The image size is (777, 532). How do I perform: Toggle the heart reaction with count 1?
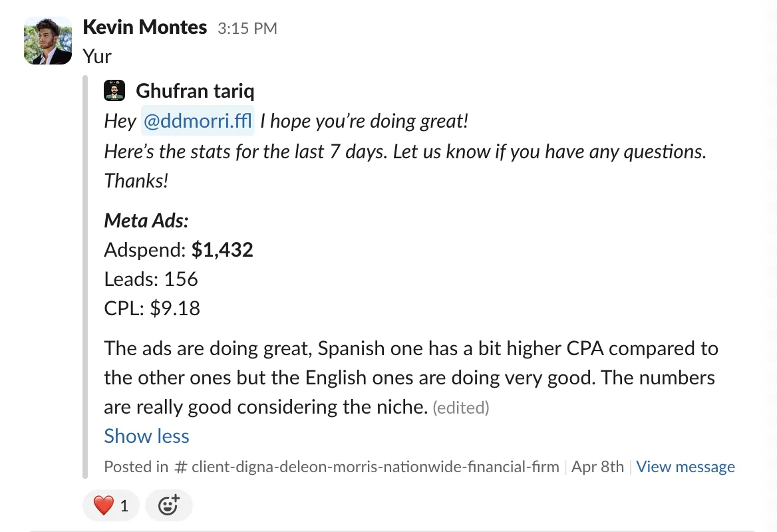coord(111,505)
